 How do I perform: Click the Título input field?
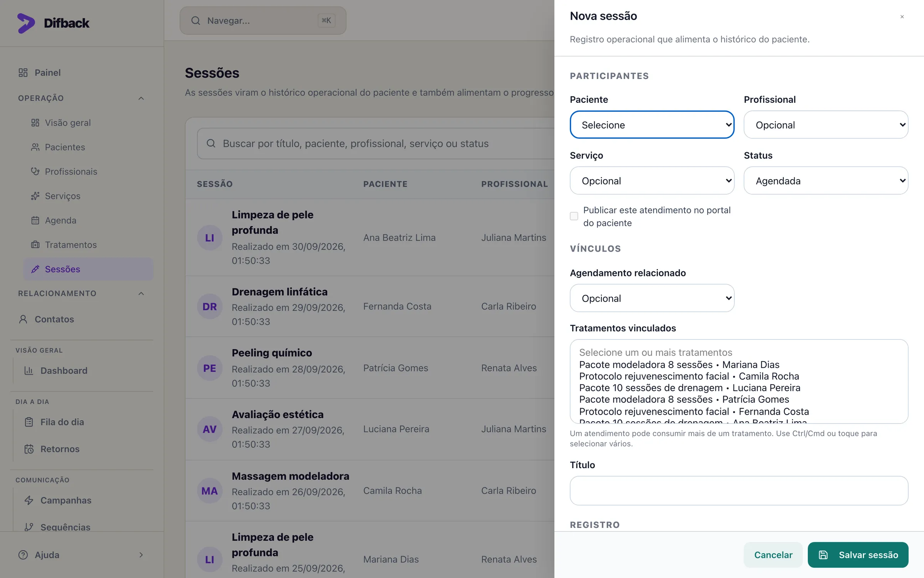click(x=739, y=491)
